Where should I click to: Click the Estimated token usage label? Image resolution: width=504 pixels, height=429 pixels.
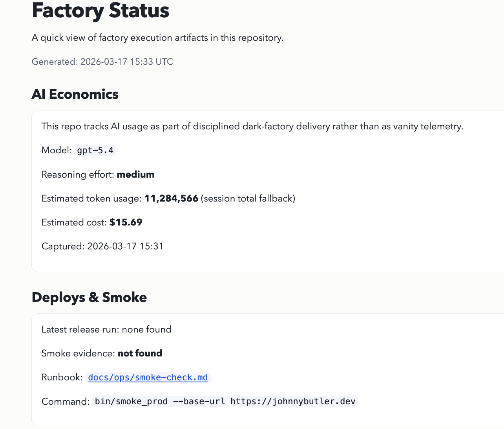91,198
